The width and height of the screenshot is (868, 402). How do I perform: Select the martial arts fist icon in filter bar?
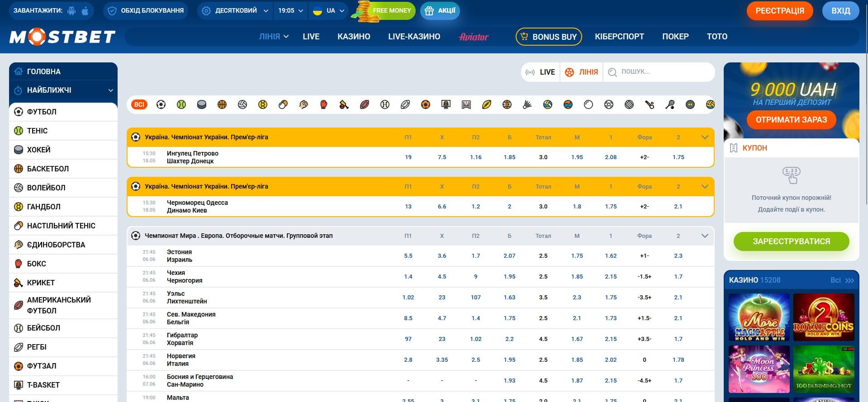tap(304, 104)
